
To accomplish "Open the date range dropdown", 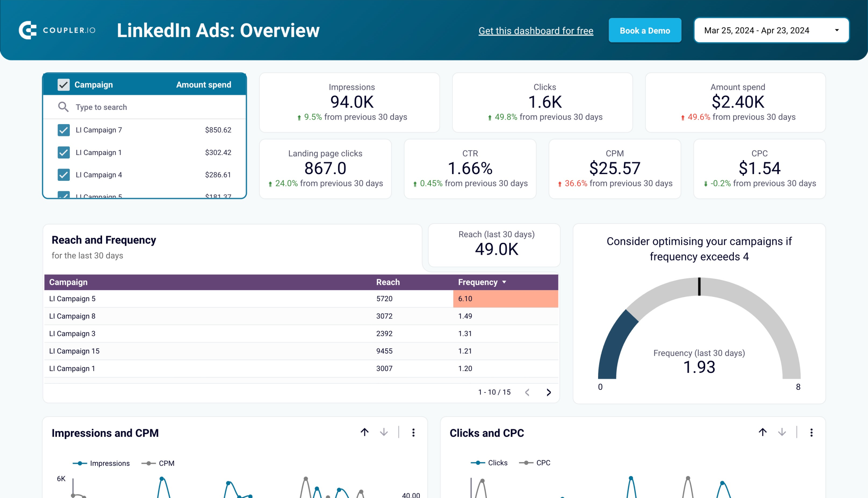I will tap(771, 31).
